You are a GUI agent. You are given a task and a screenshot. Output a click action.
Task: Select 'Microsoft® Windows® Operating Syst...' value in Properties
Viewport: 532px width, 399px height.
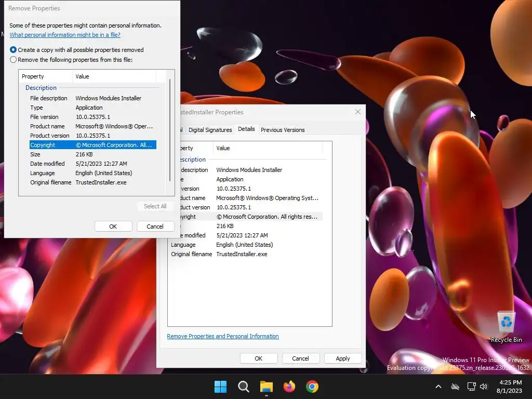[268, 198]
